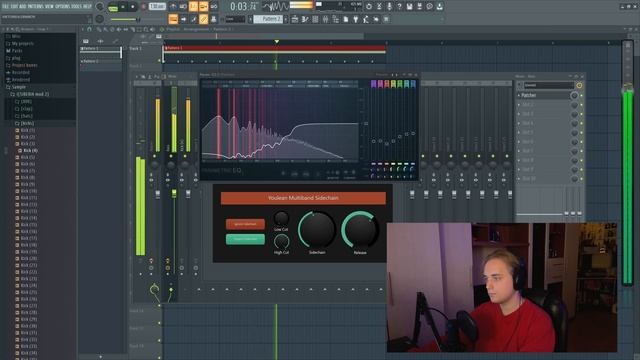Toggle Slot 5 enable LED
Viewport: 640px width, 360px height.
coord(582,133)
